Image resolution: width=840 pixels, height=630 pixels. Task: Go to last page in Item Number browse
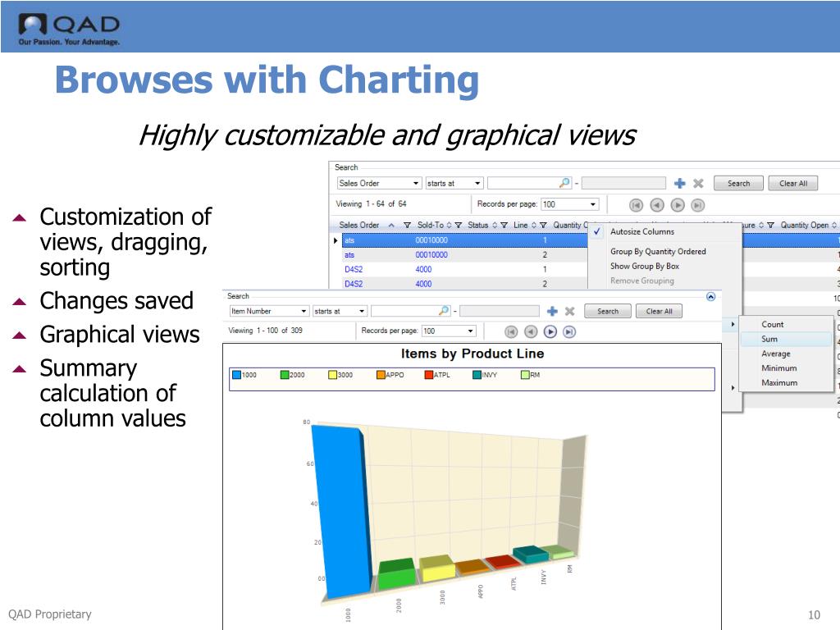[x=569, y=332]
